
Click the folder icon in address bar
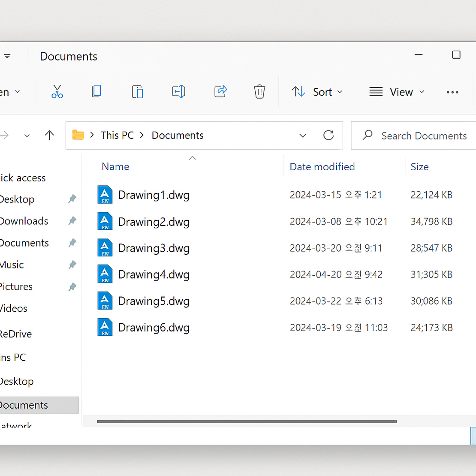pyautogui.click(x=78, y=135)
